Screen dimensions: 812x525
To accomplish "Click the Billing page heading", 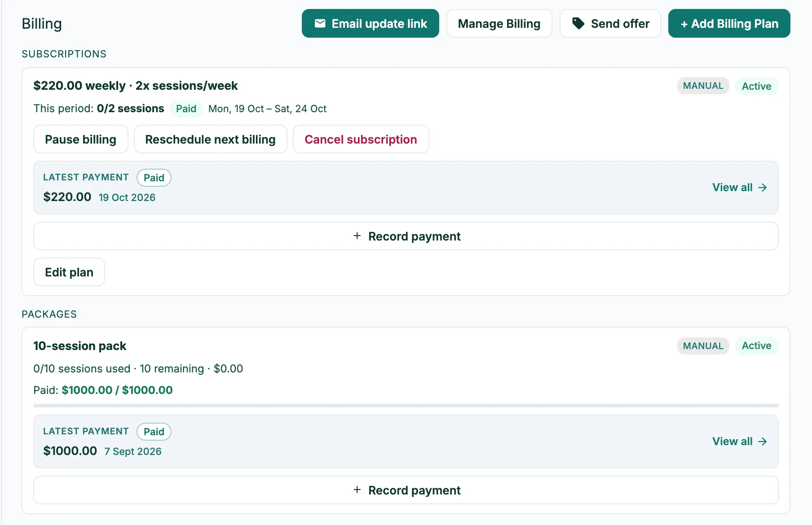I will (x=42, y=23).
